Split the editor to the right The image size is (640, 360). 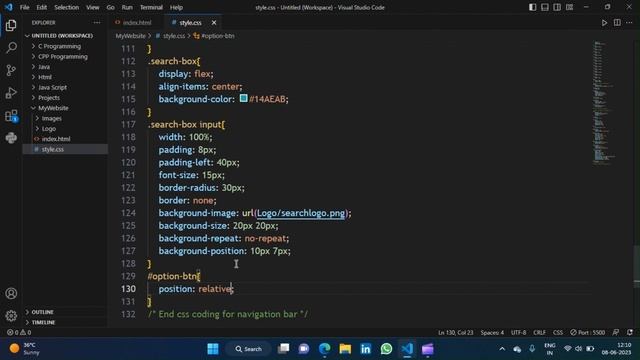[617, 22]
